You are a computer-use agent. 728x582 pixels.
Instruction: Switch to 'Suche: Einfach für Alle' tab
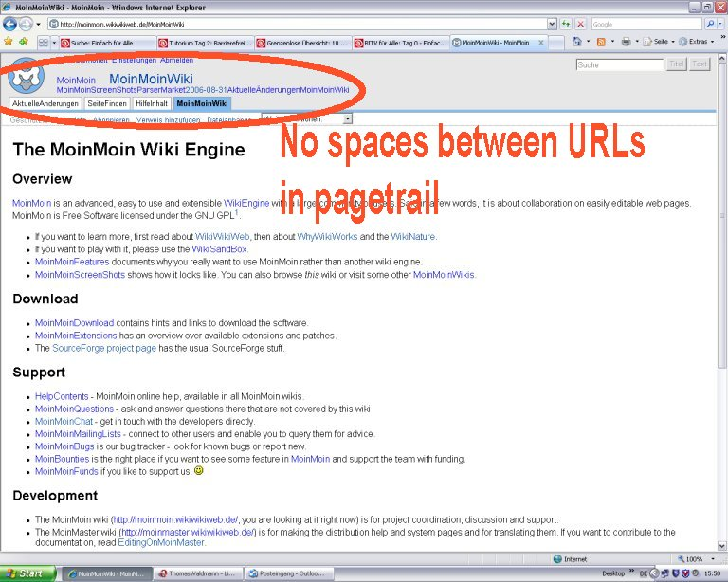[x=107, y=43]
